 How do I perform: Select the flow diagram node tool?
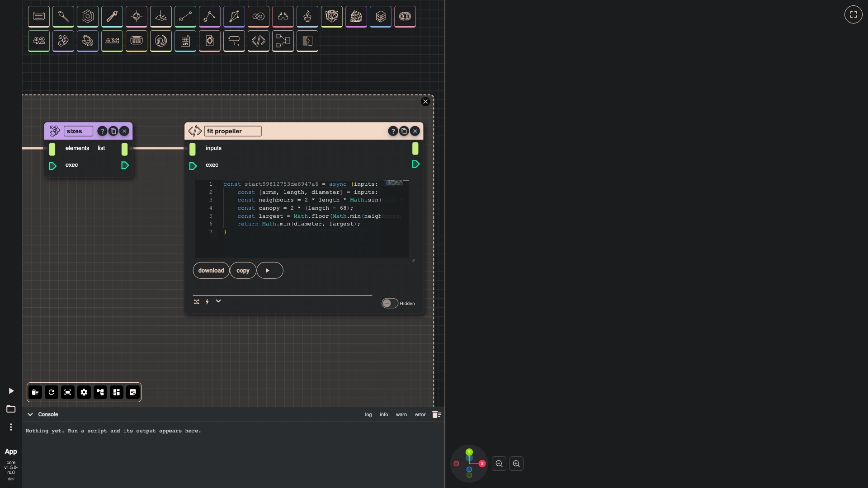pyautogui.click(x=283, y=41)
